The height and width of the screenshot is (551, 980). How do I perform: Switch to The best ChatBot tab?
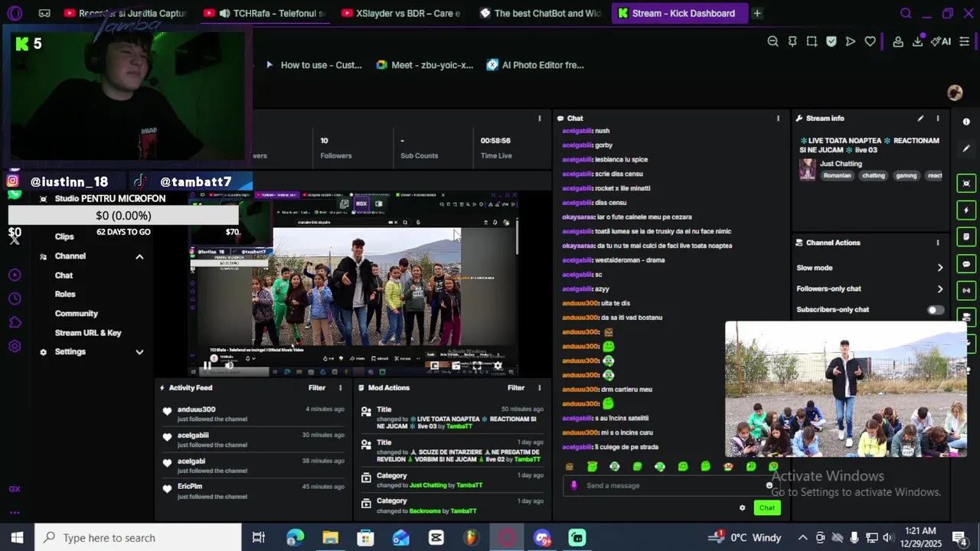[540, 13]
